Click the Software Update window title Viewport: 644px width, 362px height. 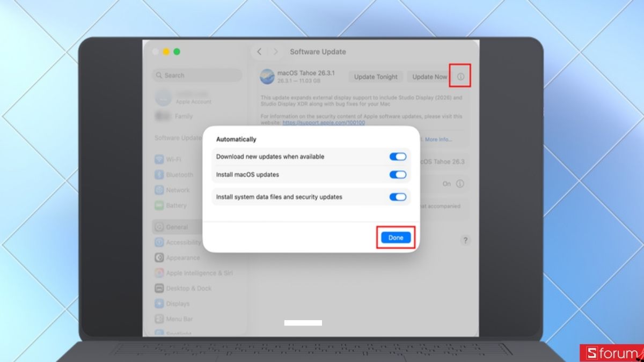tap(318, 52)
